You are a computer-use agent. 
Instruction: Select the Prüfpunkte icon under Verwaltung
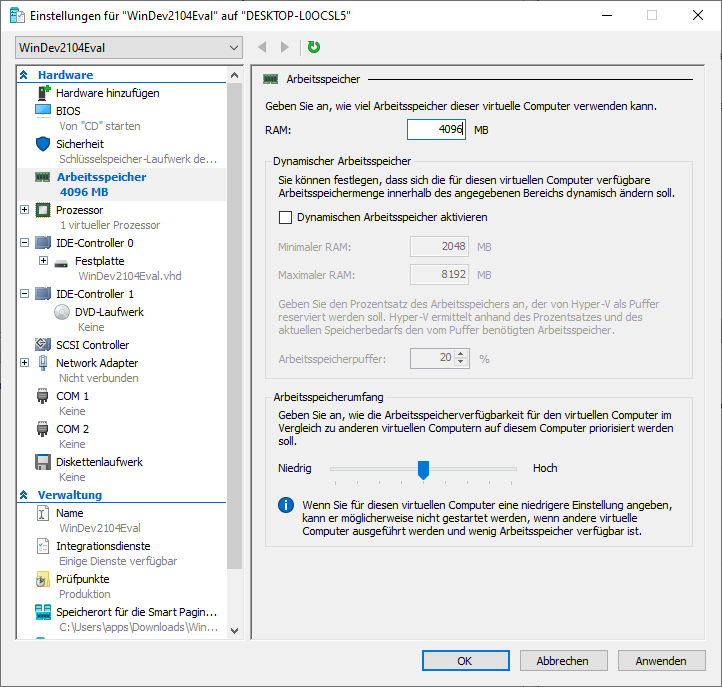(43, 579)
